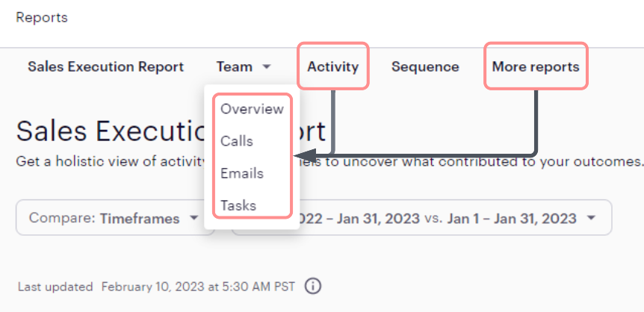Open the Sequence tab
This screenshot has width=644, height=312.
(x=425, y=66)
